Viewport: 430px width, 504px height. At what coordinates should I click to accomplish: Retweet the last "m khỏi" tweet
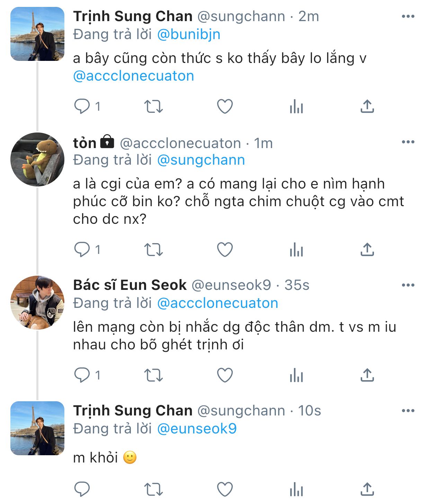pos(153,489)
